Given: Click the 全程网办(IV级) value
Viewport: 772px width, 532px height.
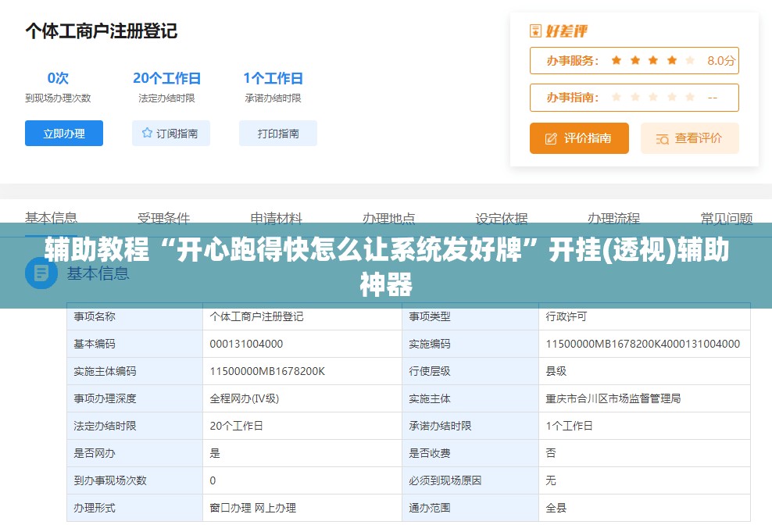Looking at the screenshot, I should (x=245, y=398).
